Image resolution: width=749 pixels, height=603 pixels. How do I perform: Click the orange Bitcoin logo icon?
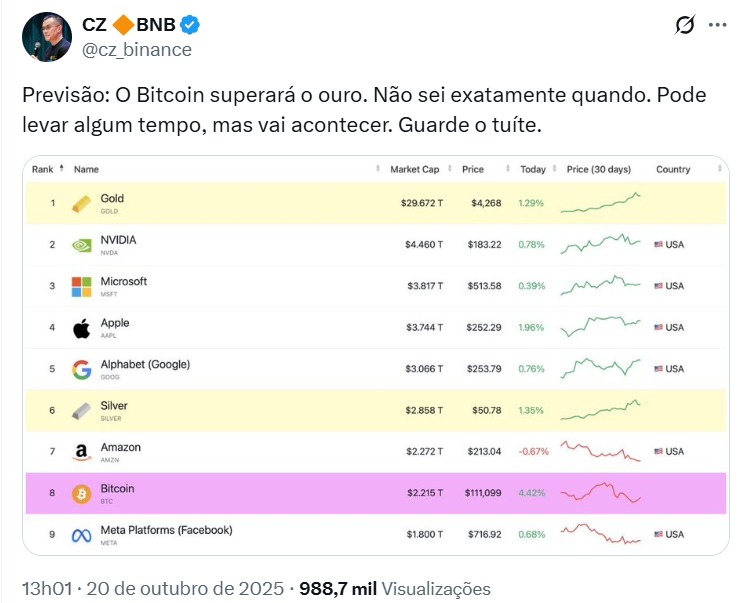(82, 494)
